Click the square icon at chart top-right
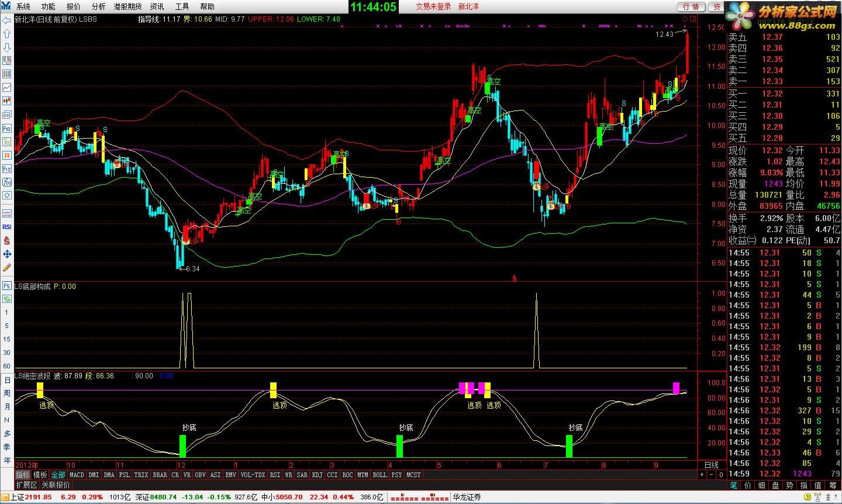The height and width of the screenshot is (504, 842). [x=693, y=19]
